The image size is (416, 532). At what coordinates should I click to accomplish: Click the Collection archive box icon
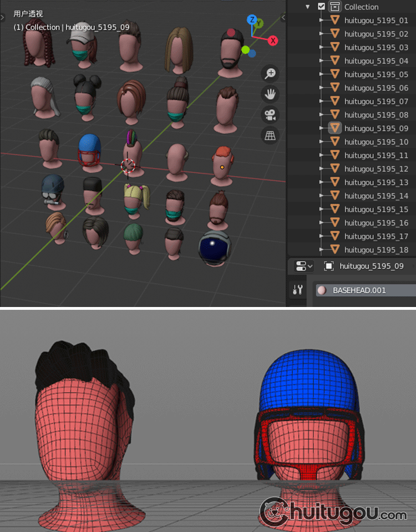pos(335,7)
